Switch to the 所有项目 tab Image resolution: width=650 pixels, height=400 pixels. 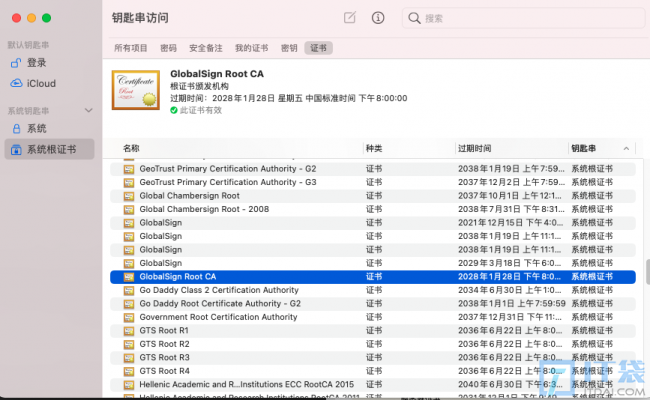[x=131, y=48]
